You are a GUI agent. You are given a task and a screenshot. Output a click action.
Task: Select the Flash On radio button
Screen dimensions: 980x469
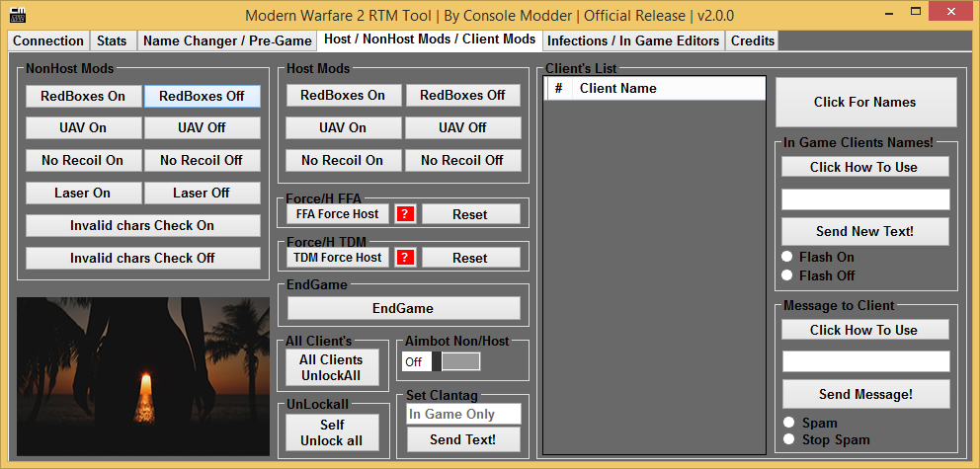[787, 257]
